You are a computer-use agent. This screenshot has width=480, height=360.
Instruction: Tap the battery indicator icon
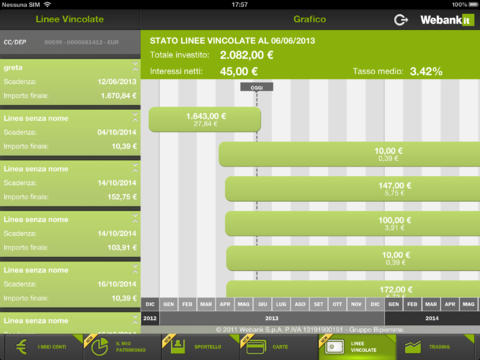474,4
